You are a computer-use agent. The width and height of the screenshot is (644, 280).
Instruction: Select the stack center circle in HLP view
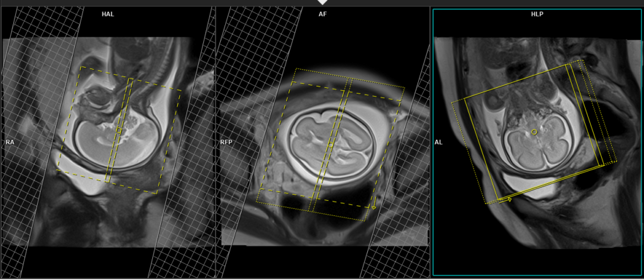534,132
